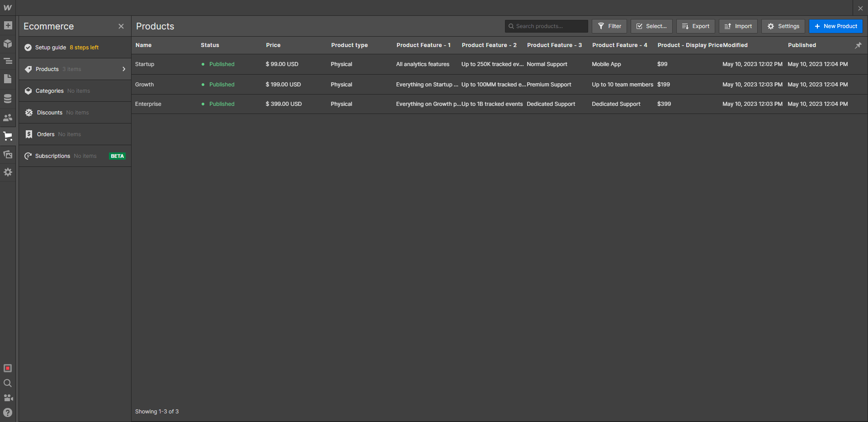
Task: Open the Add Elements panel
Action: [x=7, y=26]
